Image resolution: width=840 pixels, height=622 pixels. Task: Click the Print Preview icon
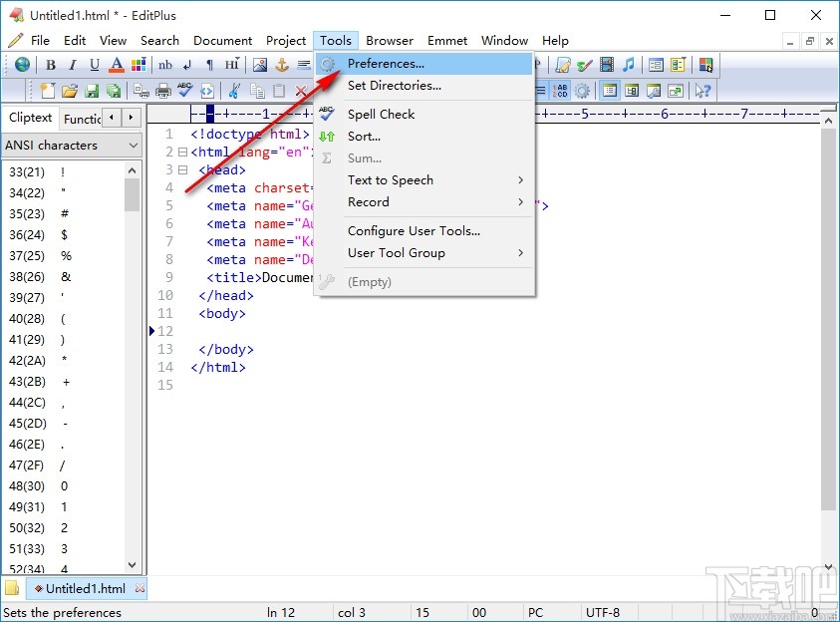tap(141, 91)
